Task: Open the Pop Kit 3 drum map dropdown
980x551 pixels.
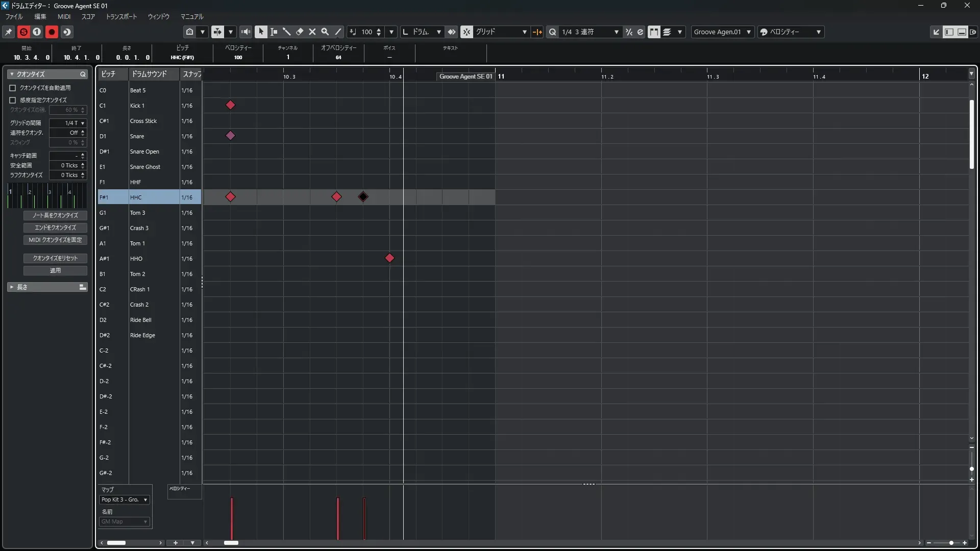Action: [125, 500]
